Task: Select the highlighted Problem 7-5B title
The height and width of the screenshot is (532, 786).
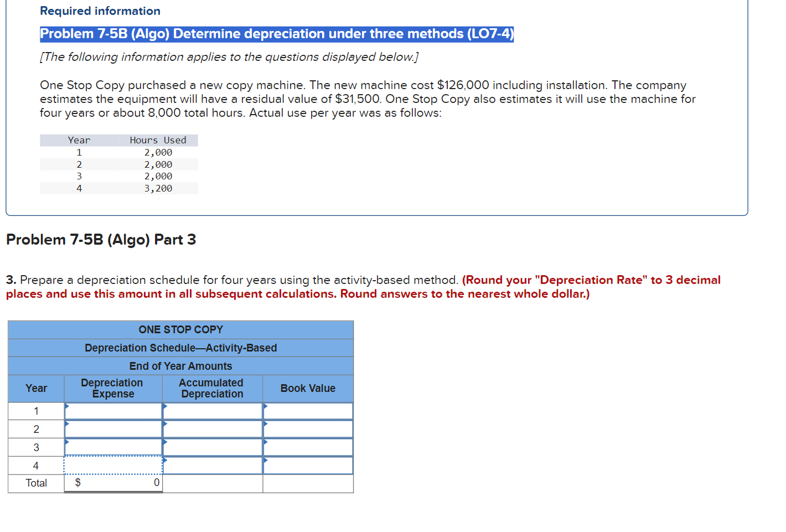Action: tap(276, 34)
